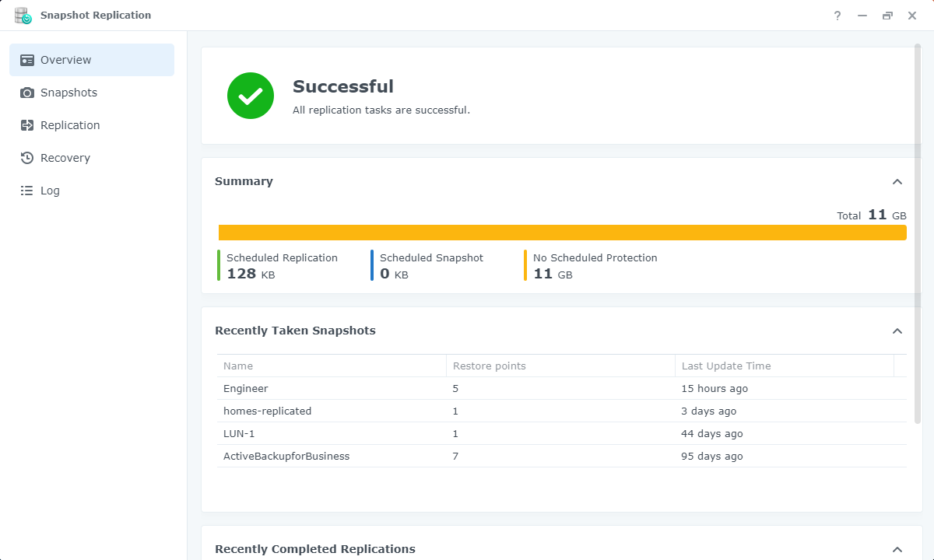Viewport: 934px width, 560px height.
Task: Sort by the Name column header
Action: tap(238, 366)
